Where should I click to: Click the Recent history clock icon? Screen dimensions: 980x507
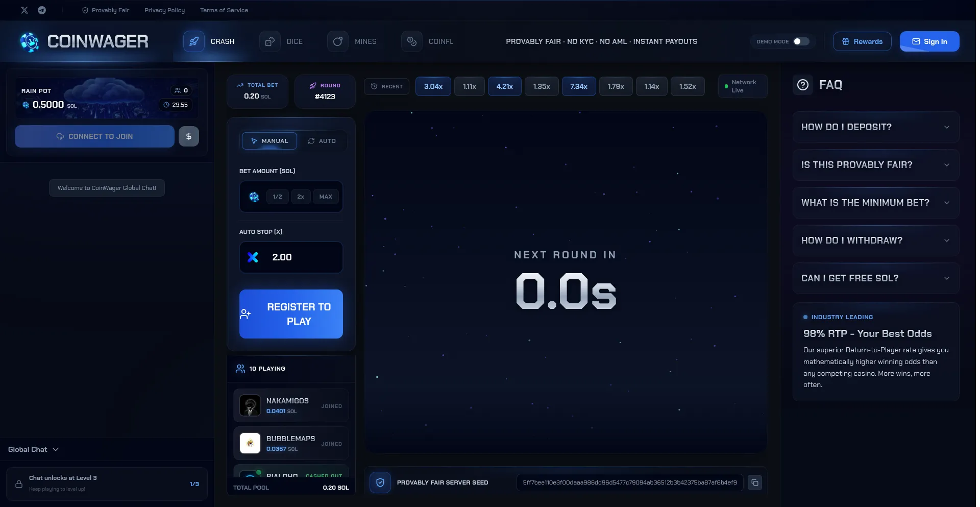(374, 86)
